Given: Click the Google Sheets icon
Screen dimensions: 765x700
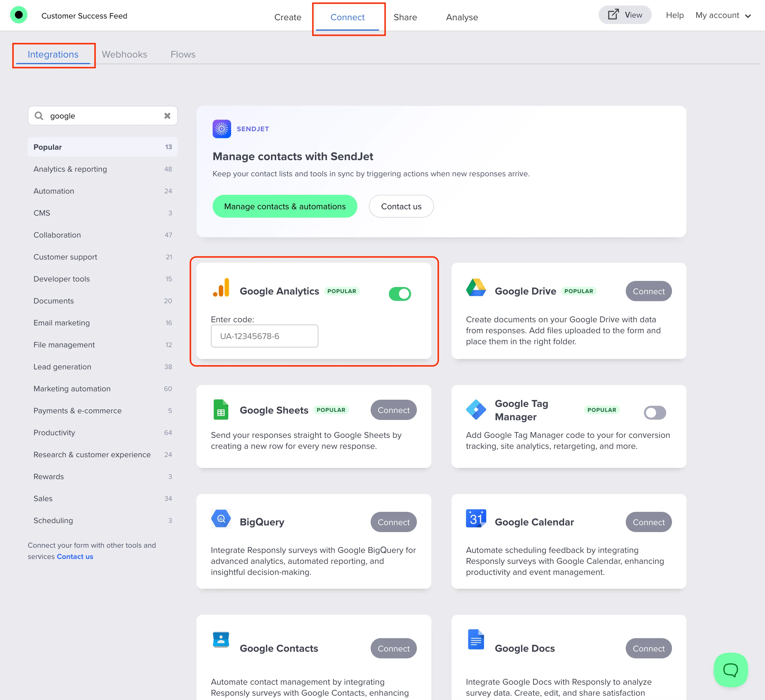Looking at the screenshot, I should pyautogui.click(x=221, y=410).
